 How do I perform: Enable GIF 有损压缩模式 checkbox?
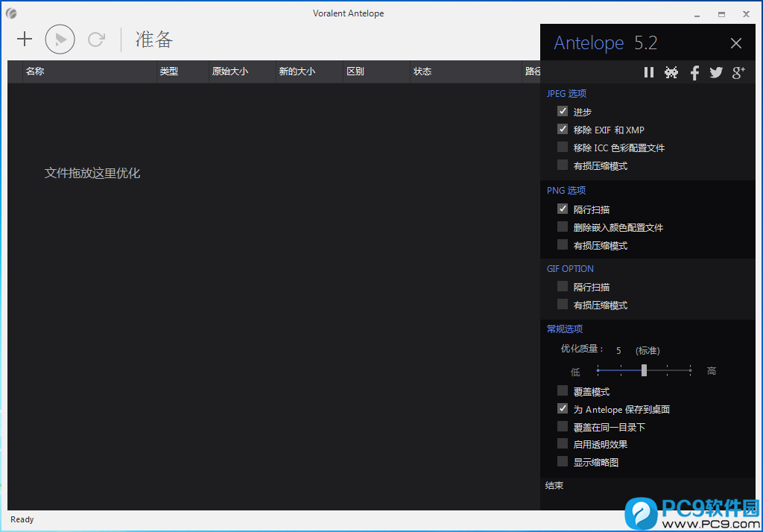coord(563,305)
